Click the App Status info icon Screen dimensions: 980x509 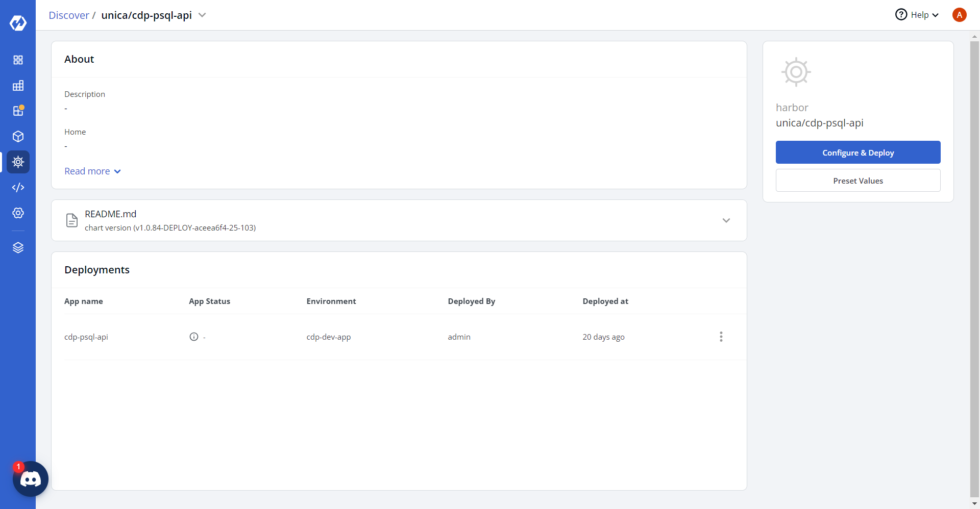[x=194, y=337]
